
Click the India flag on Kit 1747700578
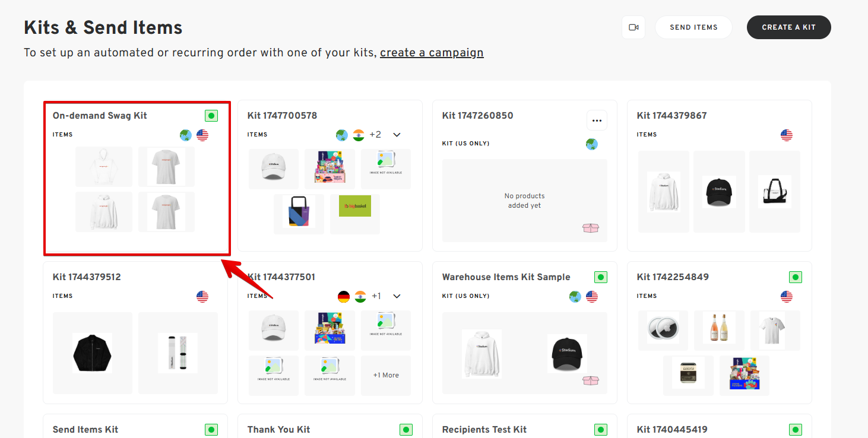click(359, 135)
